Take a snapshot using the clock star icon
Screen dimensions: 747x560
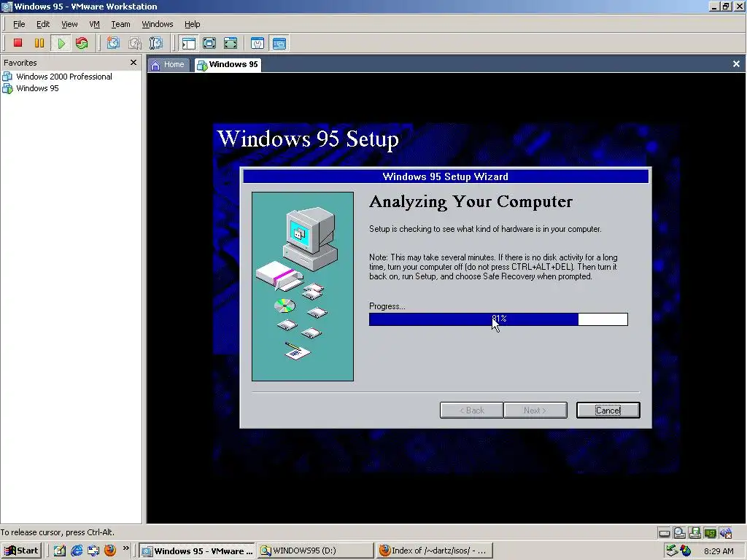point(113,43)
